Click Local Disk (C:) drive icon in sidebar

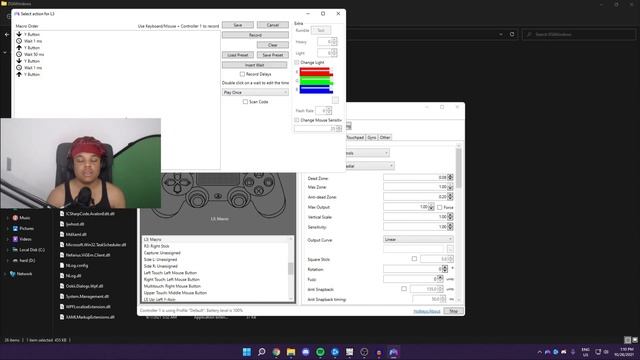[15, 250]
